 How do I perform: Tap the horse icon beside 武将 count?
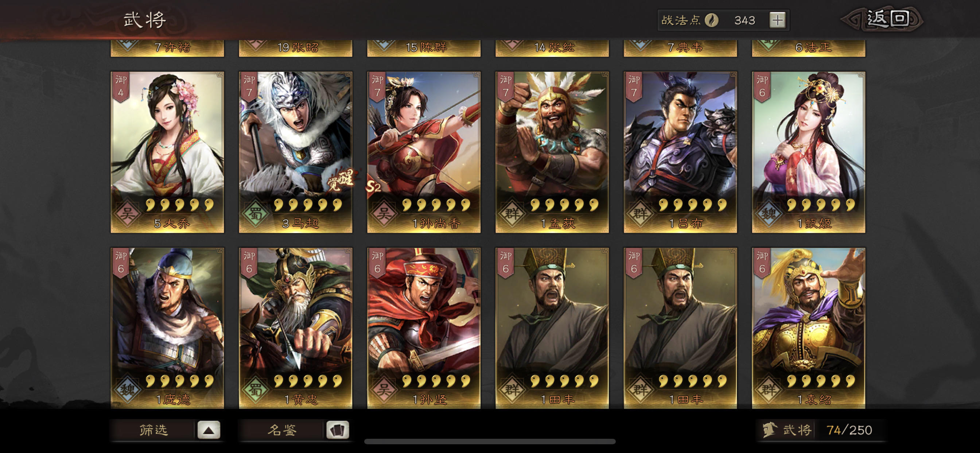click(769, 430)
